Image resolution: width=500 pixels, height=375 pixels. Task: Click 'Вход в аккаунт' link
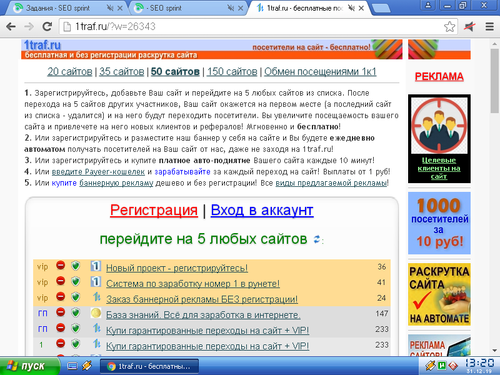(262, 210)
